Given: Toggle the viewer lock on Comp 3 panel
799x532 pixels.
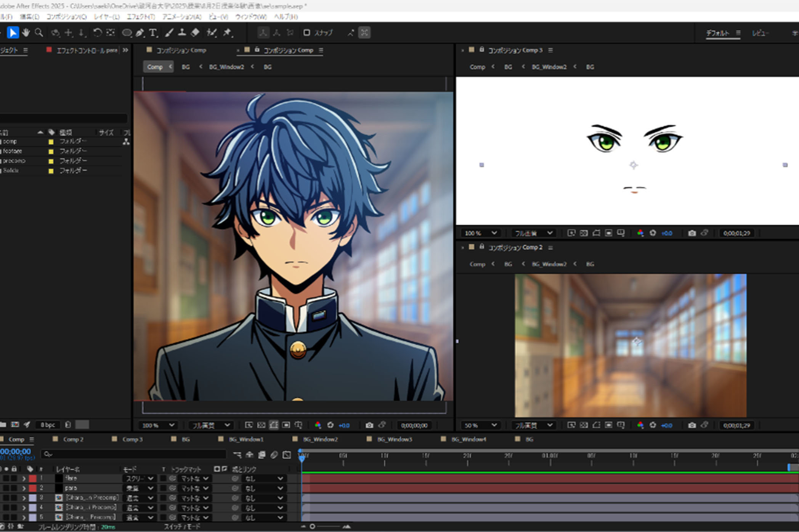Looking at the screenshot, I should [482, 50].
